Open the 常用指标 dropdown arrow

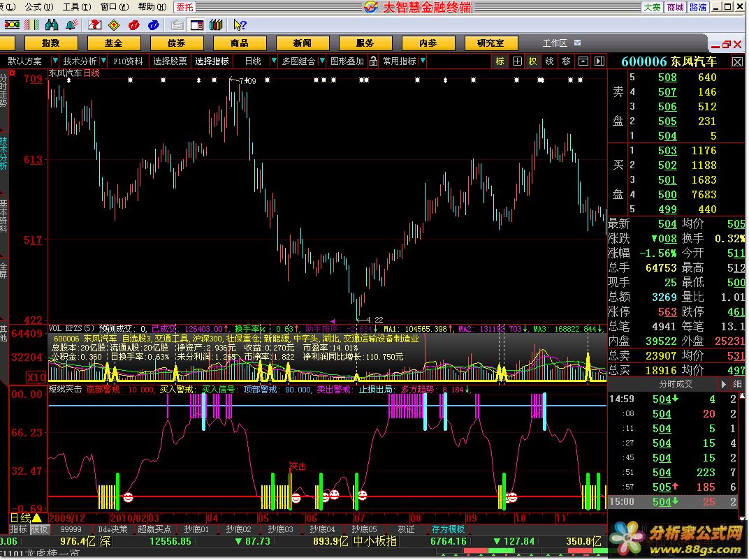click(x=423, y=61)
